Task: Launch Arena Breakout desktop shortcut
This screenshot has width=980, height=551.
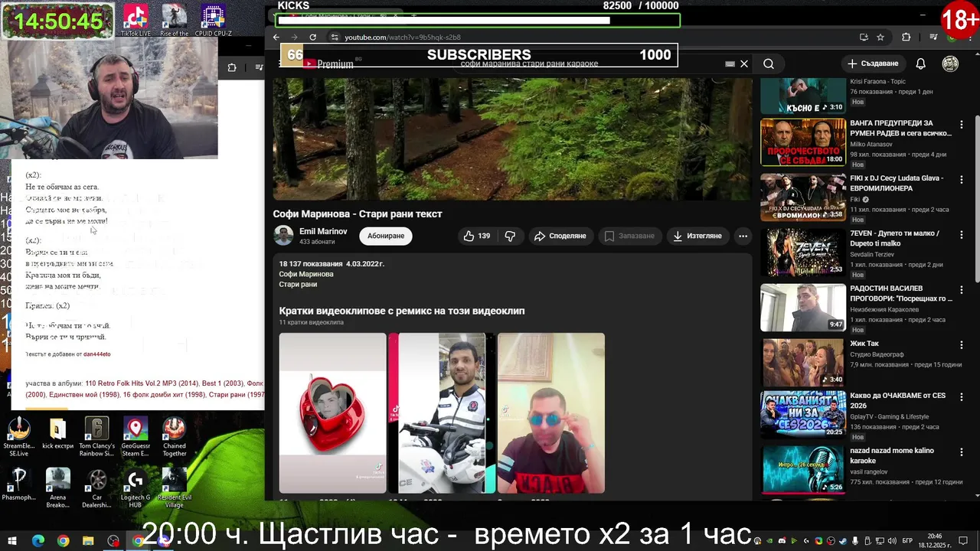Action: (57, 489)
